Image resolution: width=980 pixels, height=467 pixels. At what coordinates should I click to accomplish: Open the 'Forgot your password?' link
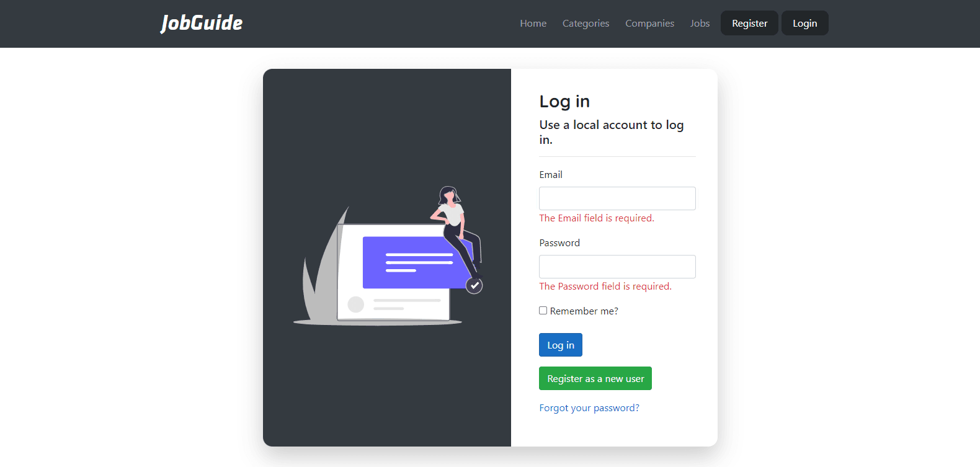tap(589, 407)
